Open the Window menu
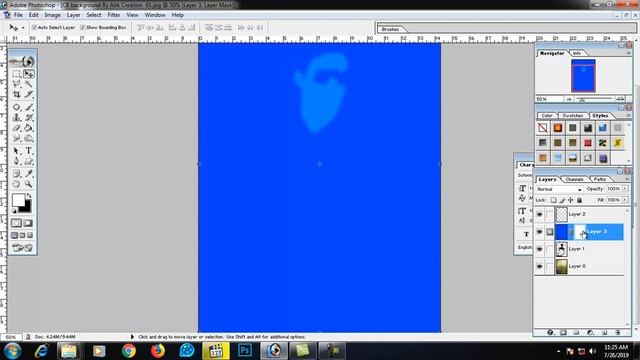 point(155,15)
